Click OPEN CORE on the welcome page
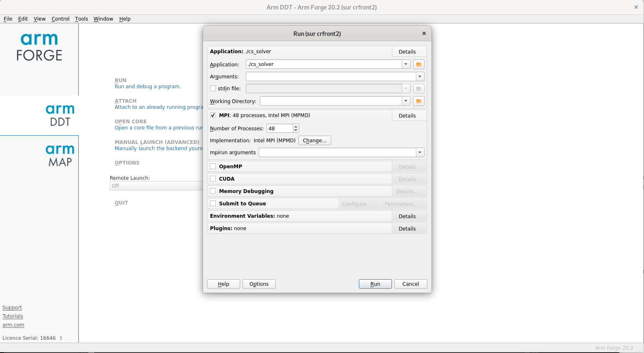Viewport: 644px width, 353px height. coord(131,122)
